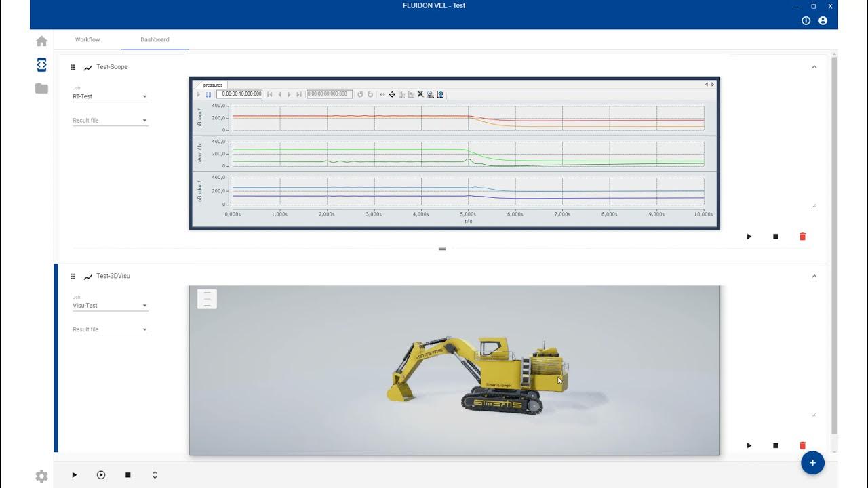Stop the Test-Scope widget
868x488 pixels.
776,237
